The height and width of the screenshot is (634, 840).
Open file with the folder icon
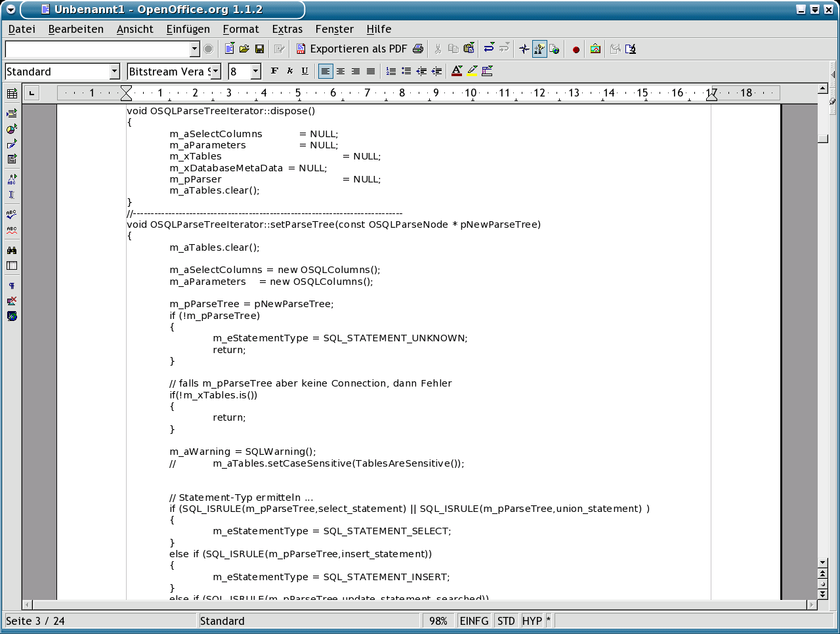coord(244,49)
